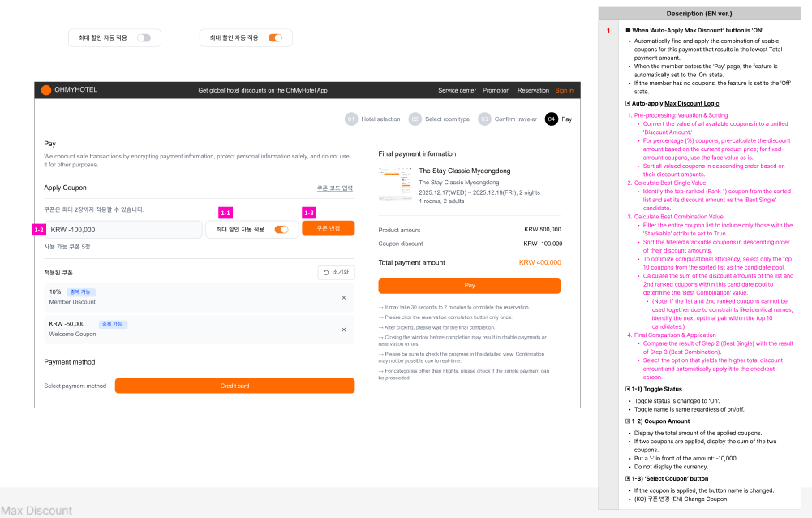Toggle the standalone orange on-state discount switch
812x518 pixels.
[x=275, y=38]
